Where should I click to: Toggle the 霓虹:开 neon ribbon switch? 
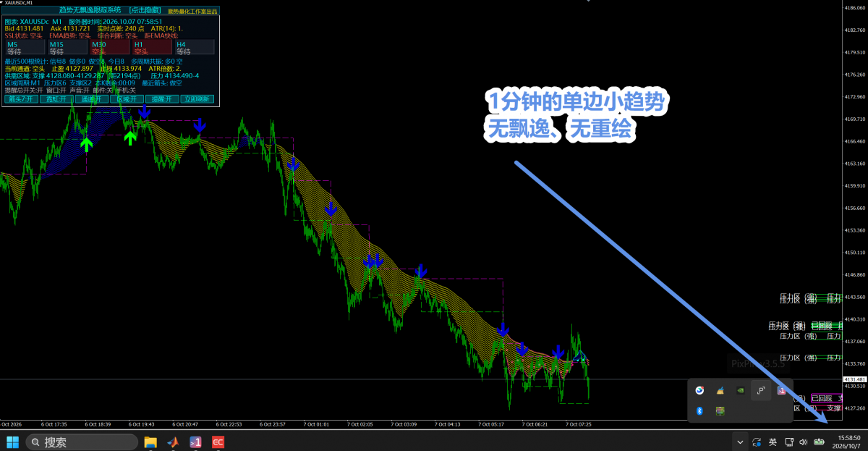[x=56, y=99]
